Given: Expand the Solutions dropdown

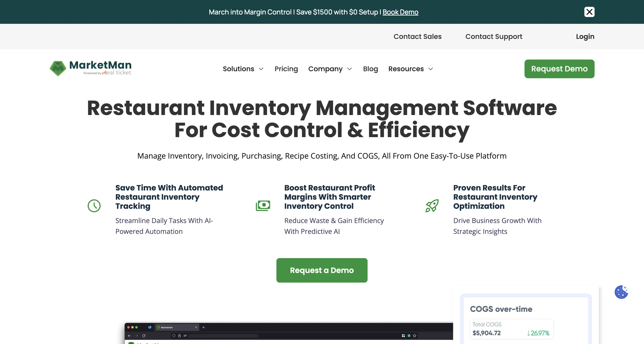Looking at the screenshot, I should (243, 69).
